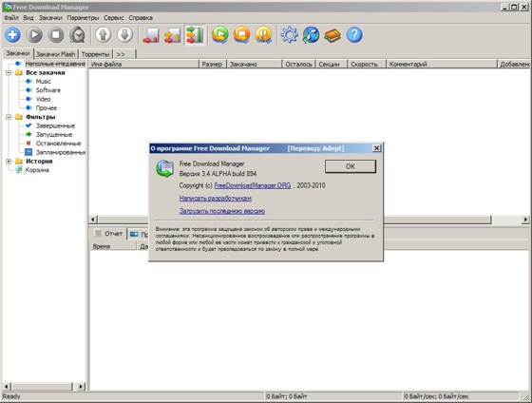Select the light traffic mode icon
This screenshot has height=403, width=532.
(x=151, y=35)
